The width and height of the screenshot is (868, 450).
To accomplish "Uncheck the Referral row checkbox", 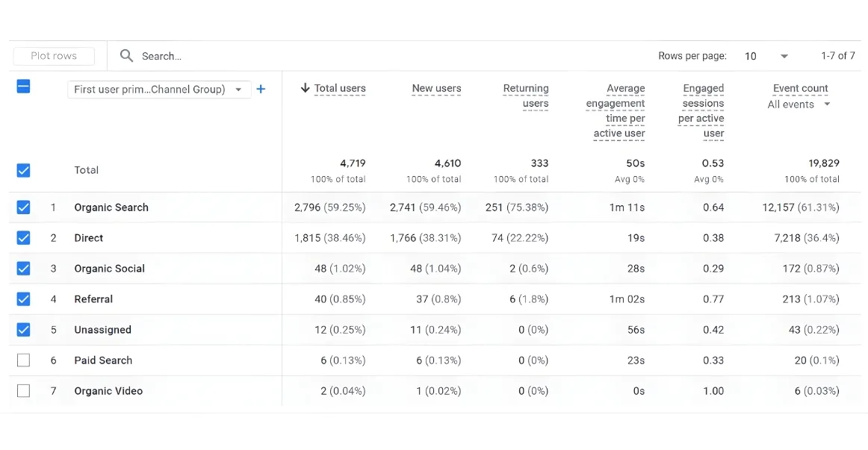I will point(23,299).
